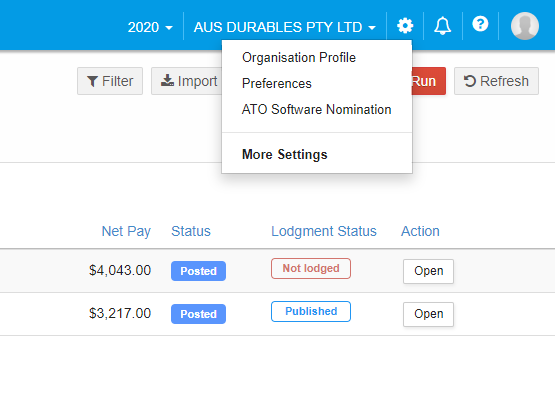The height and width of the screenshot is (398, 555).
Task: Refresh the pay run list
Action: 496,81
